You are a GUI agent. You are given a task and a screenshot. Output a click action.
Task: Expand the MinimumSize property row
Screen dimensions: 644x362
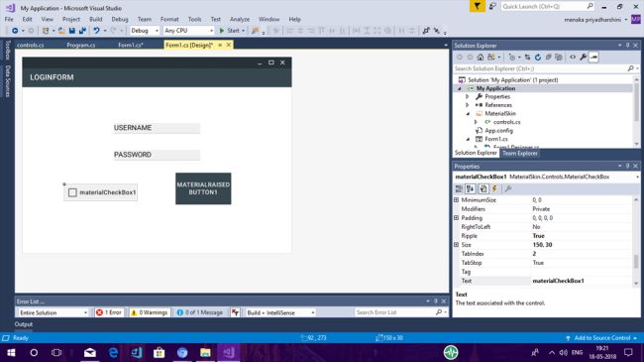coord(456,200)
